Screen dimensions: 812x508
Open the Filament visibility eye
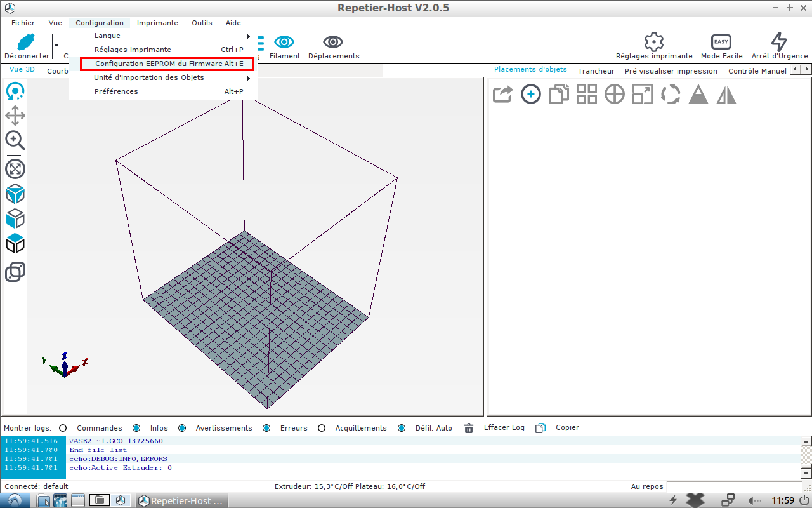pos(284,42)
